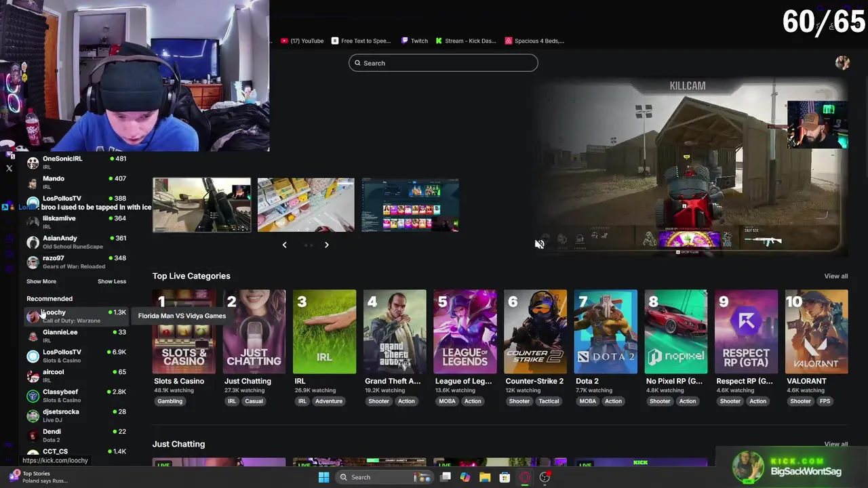The image size is (868, 488).
Task: Select the first carousel thumbnail with shooter gameplay
Action: point(201,205)
